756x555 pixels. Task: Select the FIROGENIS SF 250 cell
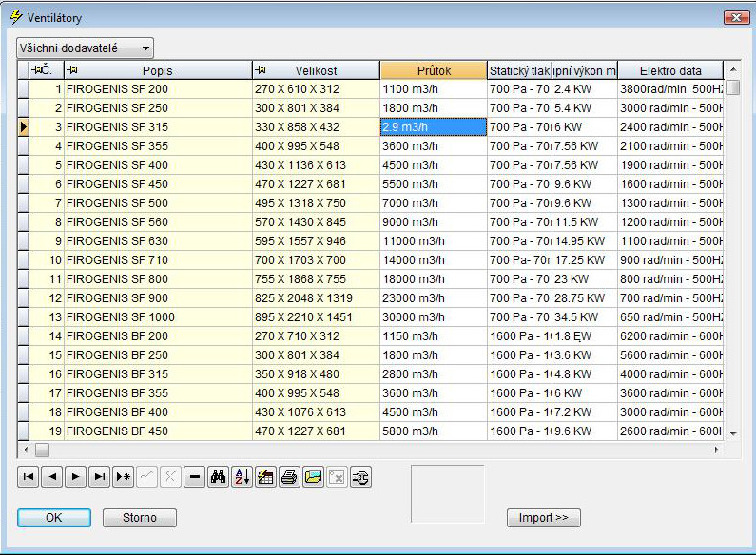[158, 108]
